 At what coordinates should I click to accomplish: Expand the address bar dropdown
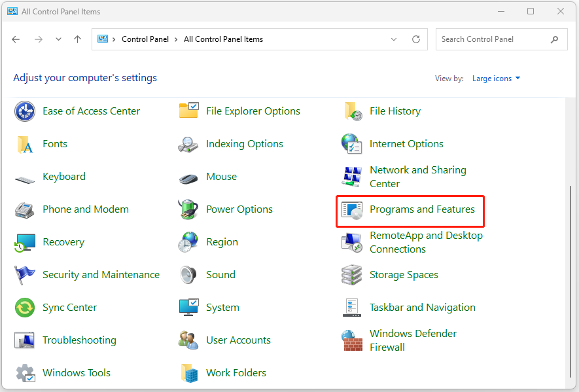click(x=394, y=39)
